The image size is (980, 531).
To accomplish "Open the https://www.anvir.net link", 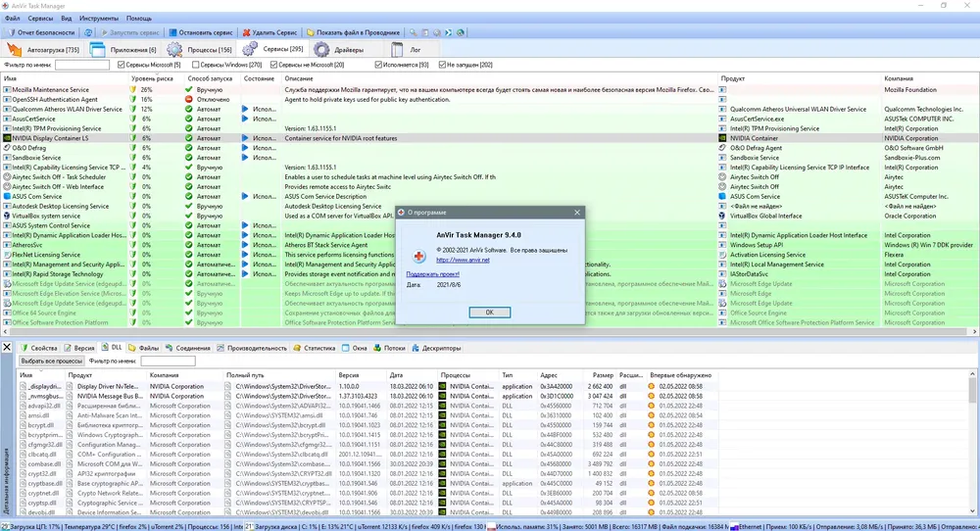I will 463,260.
